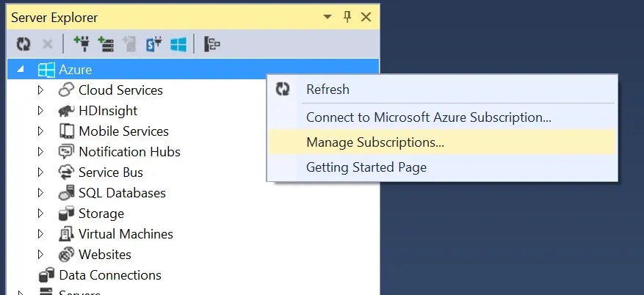Click the Server Explorer panel title
Screen dimensions: 644x295
(54, 17)
